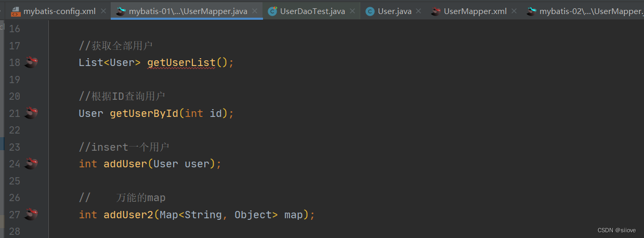Click the mybatis-01 UserMapper.java tab bird icon

tap(121, 11)
